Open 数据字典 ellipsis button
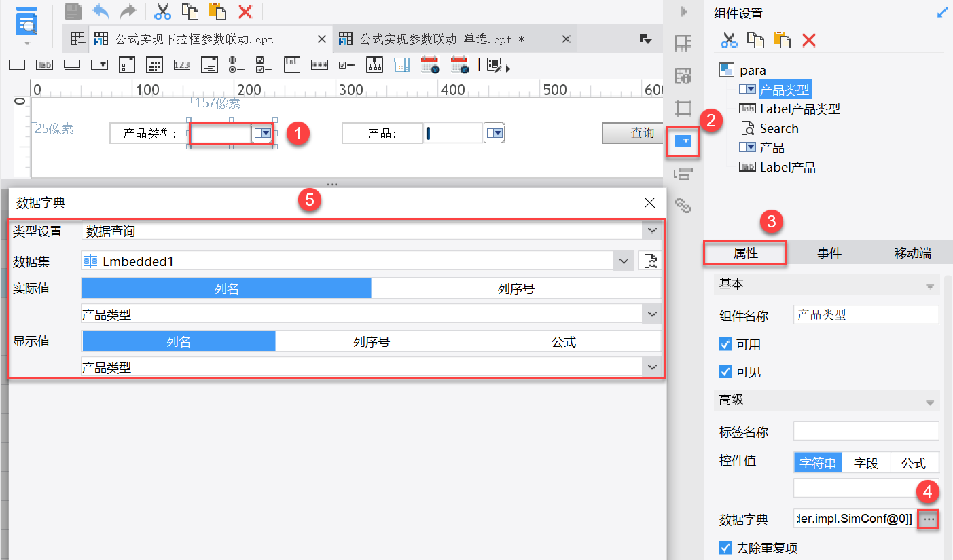 [929, 519]
